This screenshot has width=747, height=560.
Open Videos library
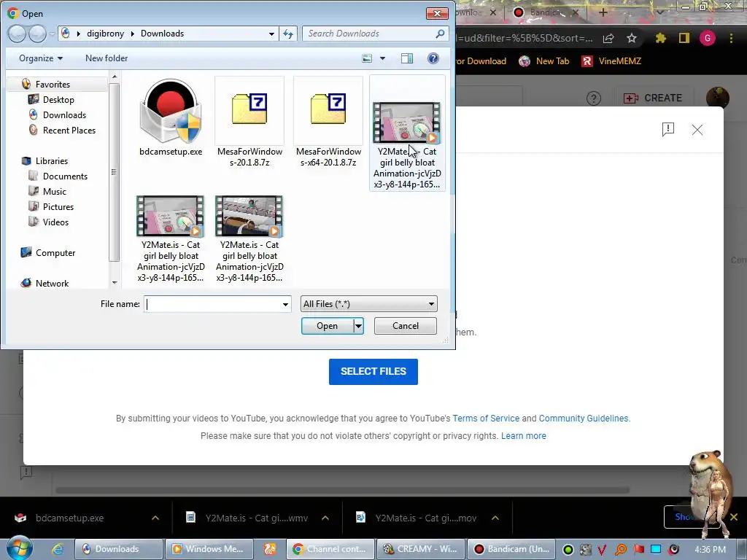55,222
